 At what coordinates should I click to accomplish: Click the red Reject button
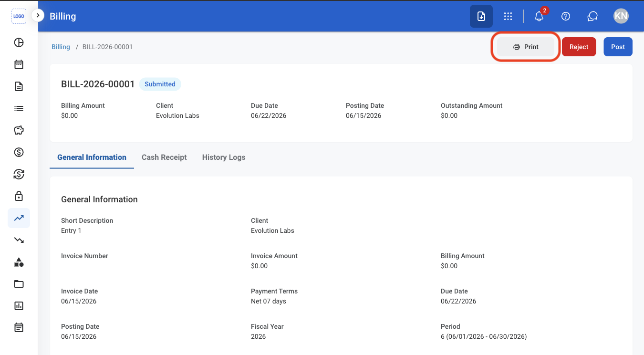579,47
